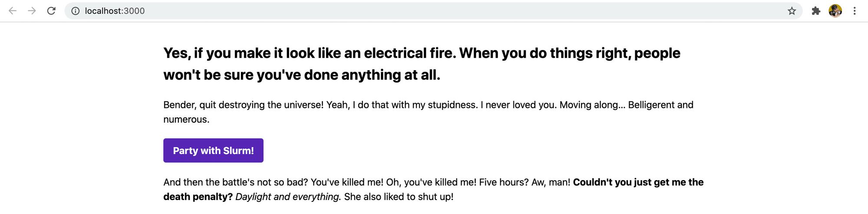
Task: Click the sentence "I never loved you."
Action: (518, 105)
